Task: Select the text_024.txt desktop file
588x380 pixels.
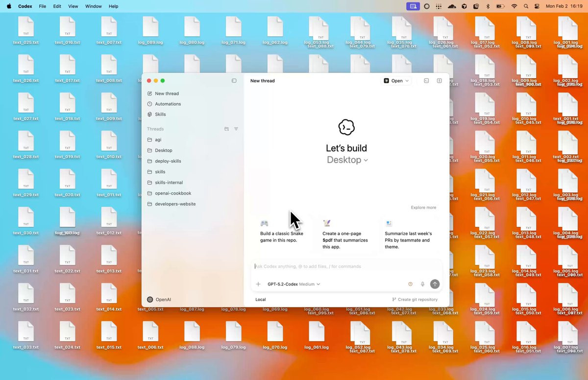Action: (68, 335)
